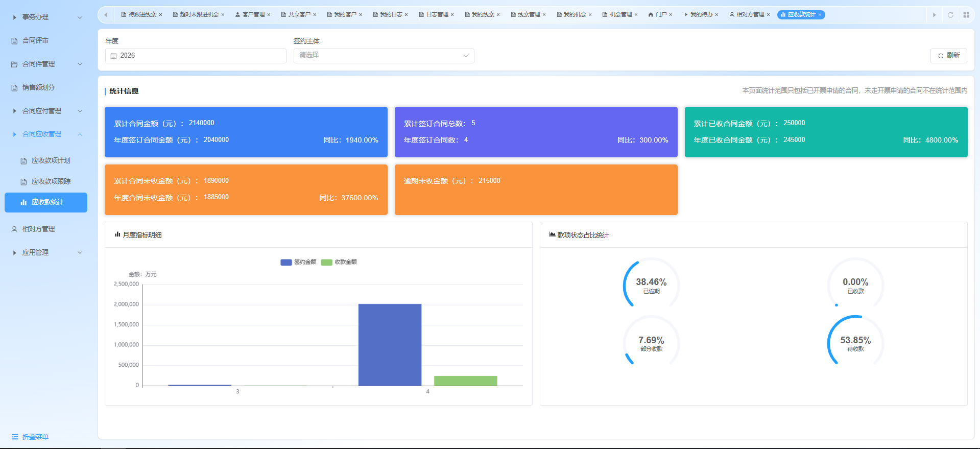Screen dimensions: 980x449
Task: Toggle 收款金额 legend series
Action: [339, 262]
